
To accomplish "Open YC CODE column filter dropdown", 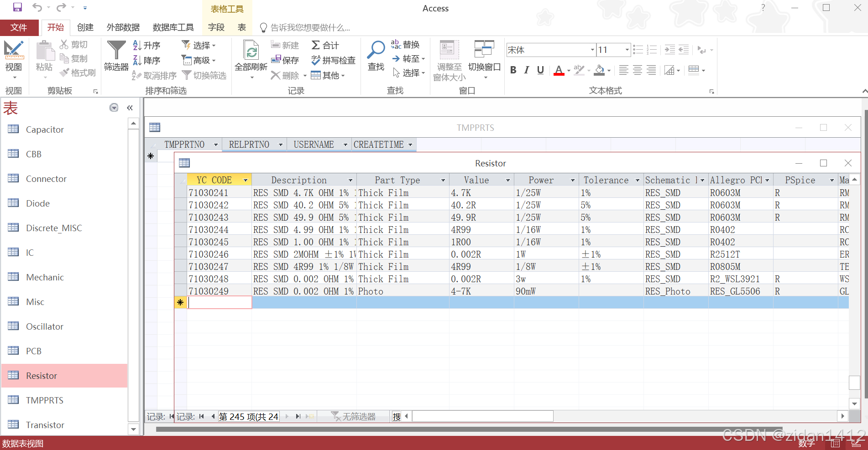I will pos(246,180).
